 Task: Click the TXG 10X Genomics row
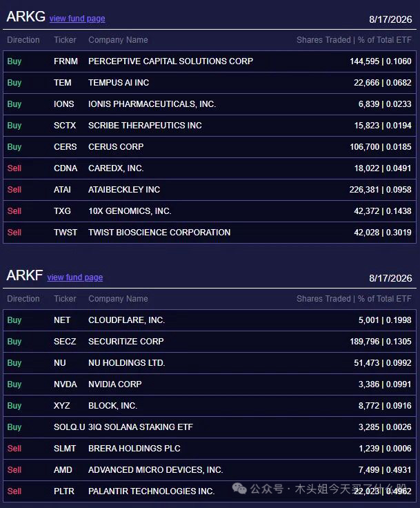210,211
